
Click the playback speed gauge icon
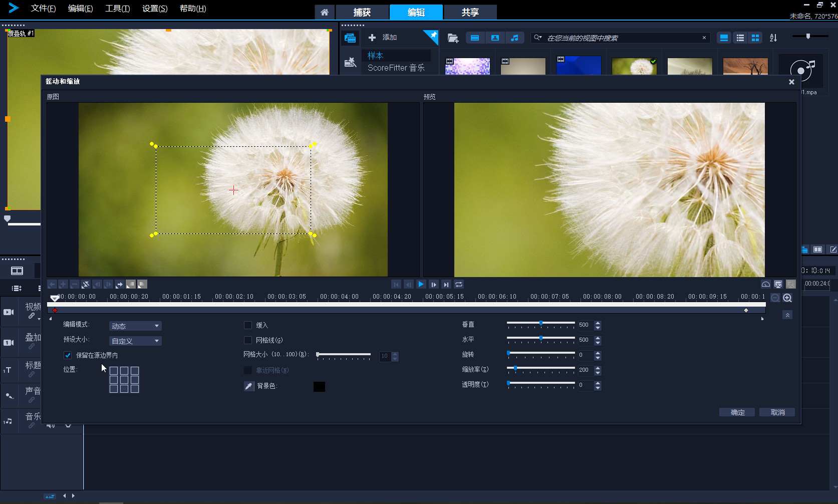[x=766, y=284]
